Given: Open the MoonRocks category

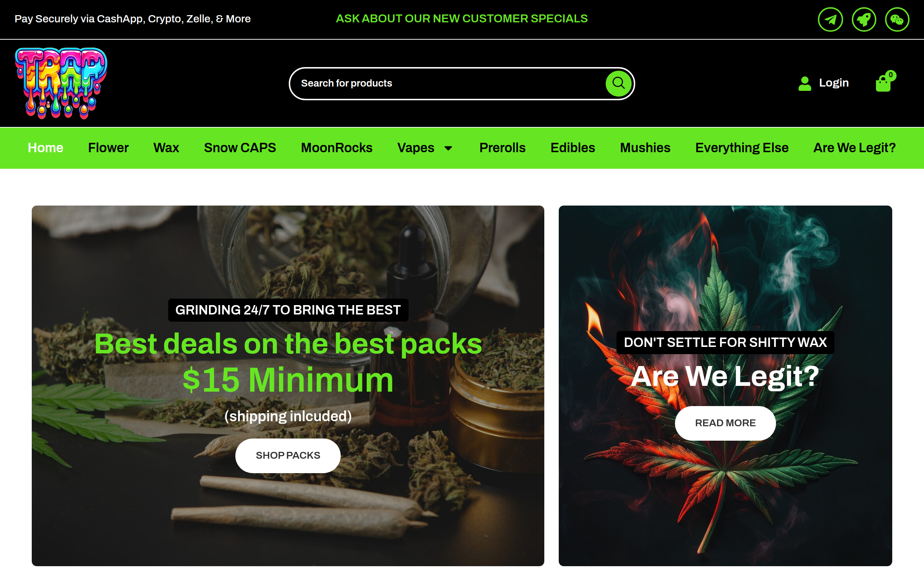Looking at the screenshot, I should click(x=336, y=148).
